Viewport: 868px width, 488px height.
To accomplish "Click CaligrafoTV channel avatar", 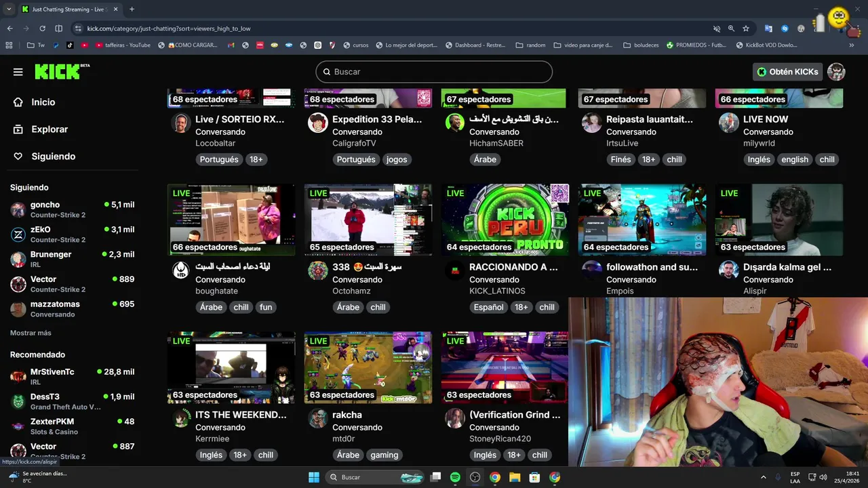I will 318,123.
